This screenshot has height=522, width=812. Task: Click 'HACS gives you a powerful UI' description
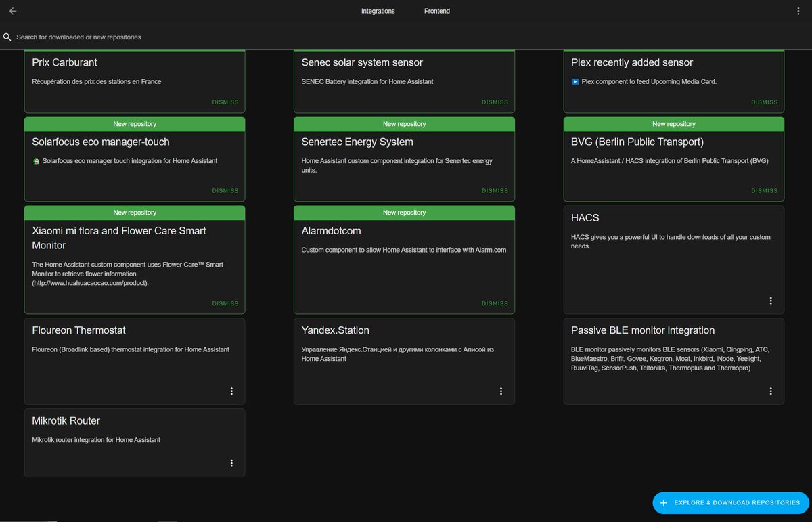(x=671, y=242)
